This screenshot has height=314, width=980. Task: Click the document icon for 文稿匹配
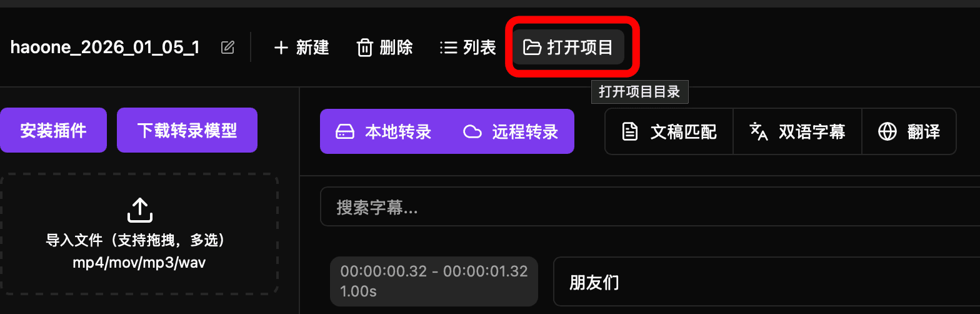pos(630,131)
